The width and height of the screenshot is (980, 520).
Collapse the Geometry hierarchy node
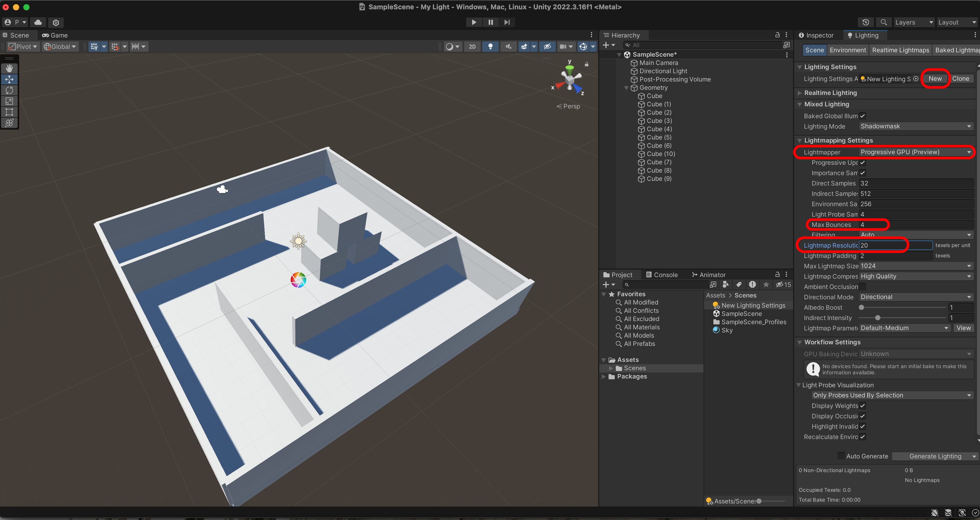tap(626, 88)
